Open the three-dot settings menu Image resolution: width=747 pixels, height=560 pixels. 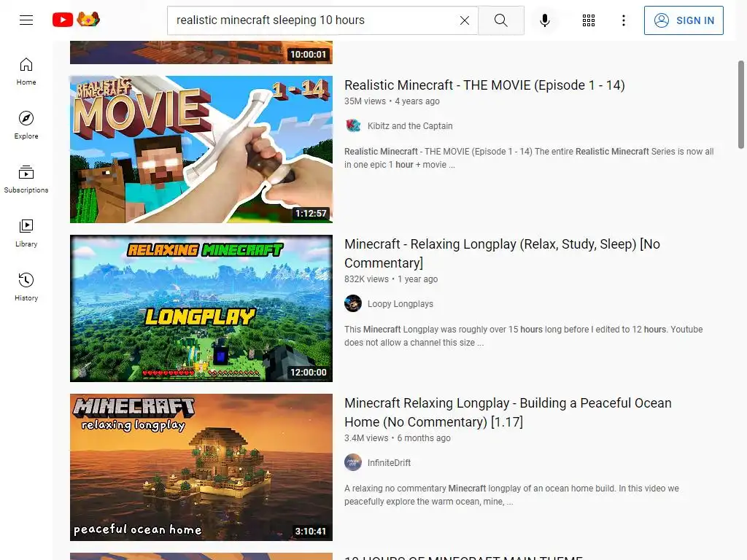coord(623,20)
